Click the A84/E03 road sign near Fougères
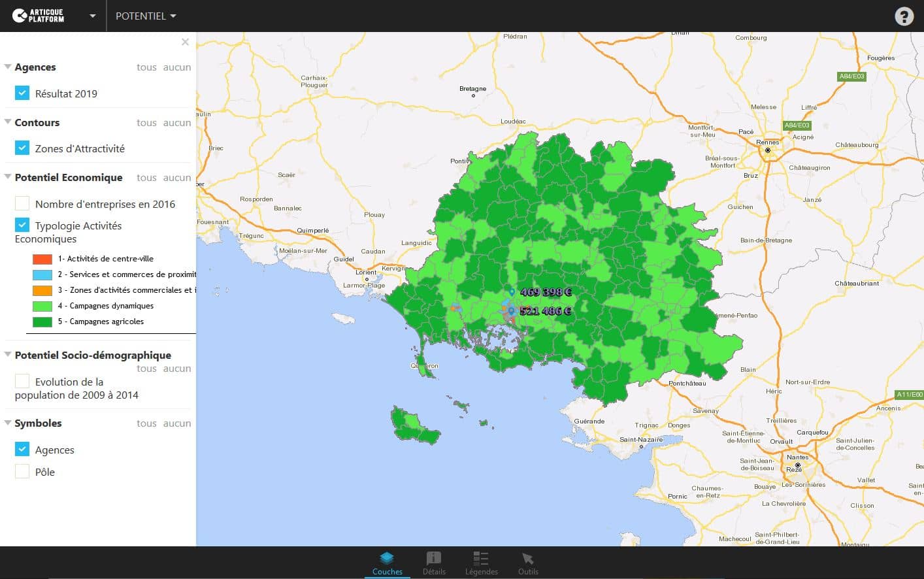924x579 pixels. click(851, 76)
